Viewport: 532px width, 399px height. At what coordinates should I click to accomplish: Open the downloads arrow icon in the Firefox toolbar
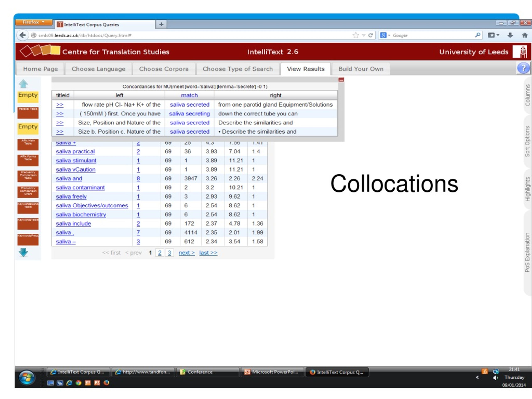pyautogui.click(x=510, y=35)
